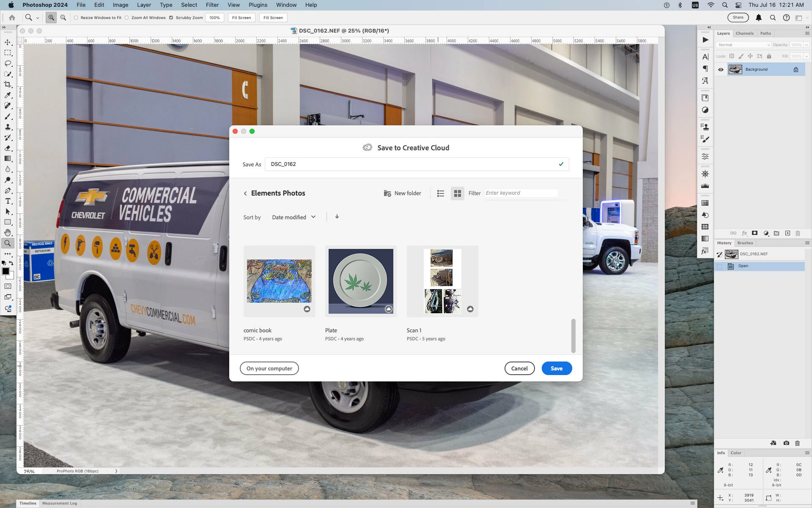
Task: Toggle Quick Mask mode
Action: (8, 287)
